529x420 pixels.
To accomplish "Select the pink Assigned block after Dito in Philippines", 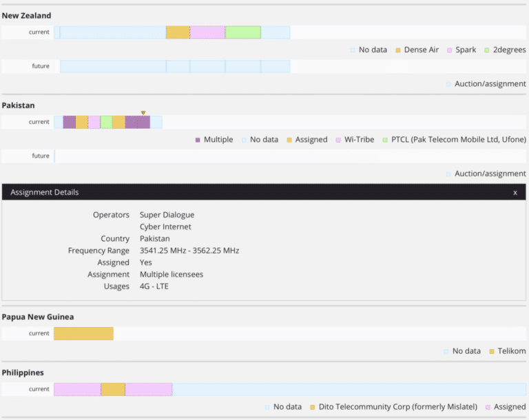I will (x=149, y=390).
